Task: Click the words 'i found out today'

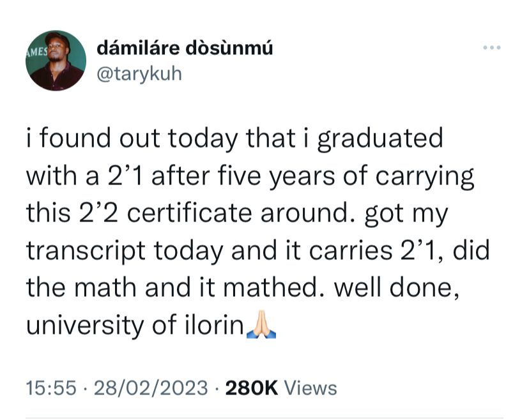Action: coord(132,139)
